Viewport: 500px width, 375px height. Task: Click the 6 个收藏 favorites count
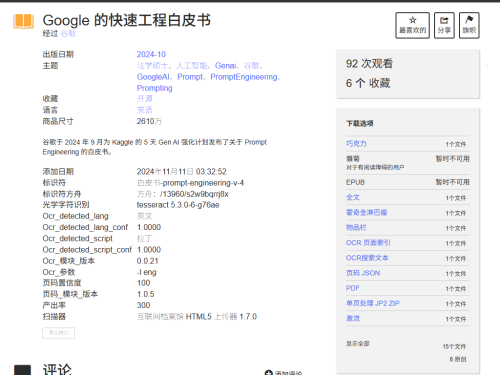pos(368,83)
